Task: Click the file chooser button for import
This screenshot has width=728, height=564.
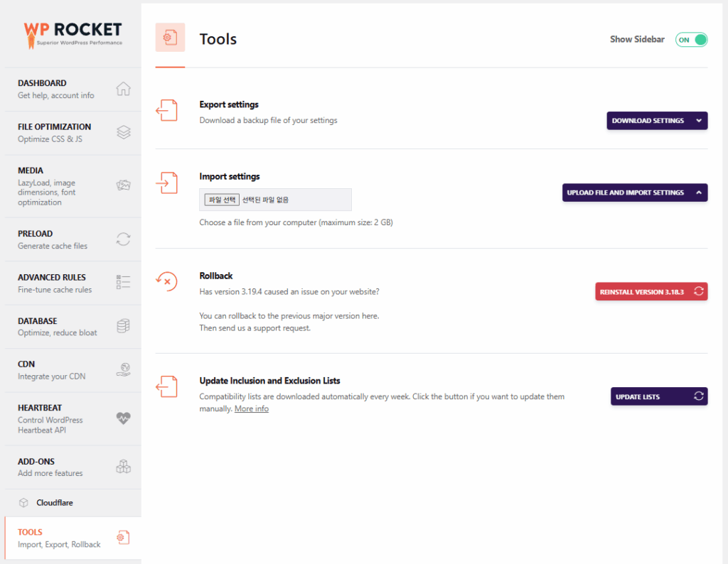Action: [x=223, y=200]
